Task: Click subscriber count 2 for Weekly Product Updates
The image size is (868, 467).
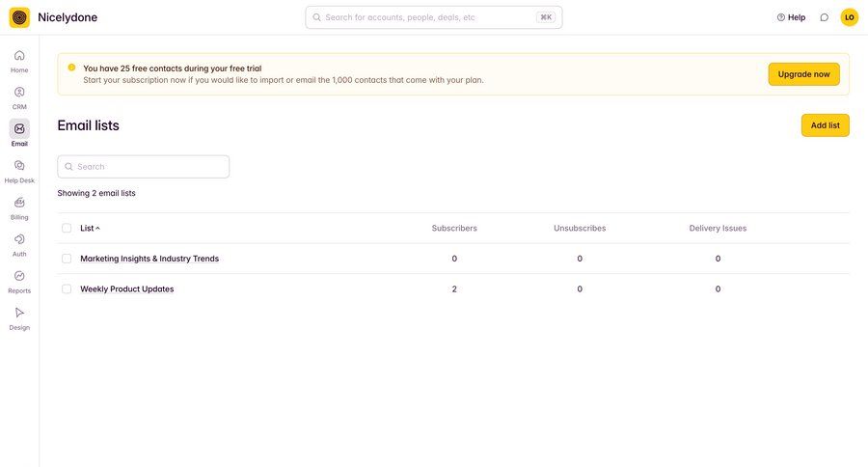Action: tap(454, 289)
